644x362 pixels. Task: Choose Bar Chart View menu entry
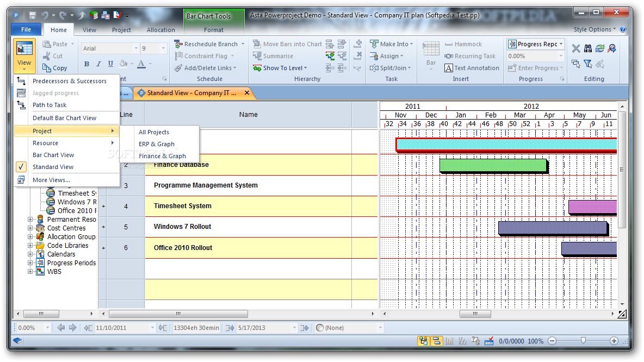click(67, 155)
